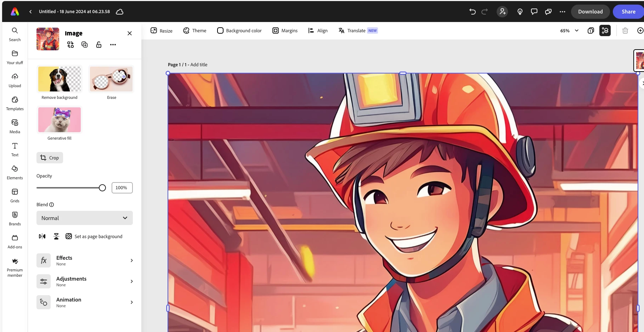Open the Grids panel
644x332 pixels.
(15, 196)
